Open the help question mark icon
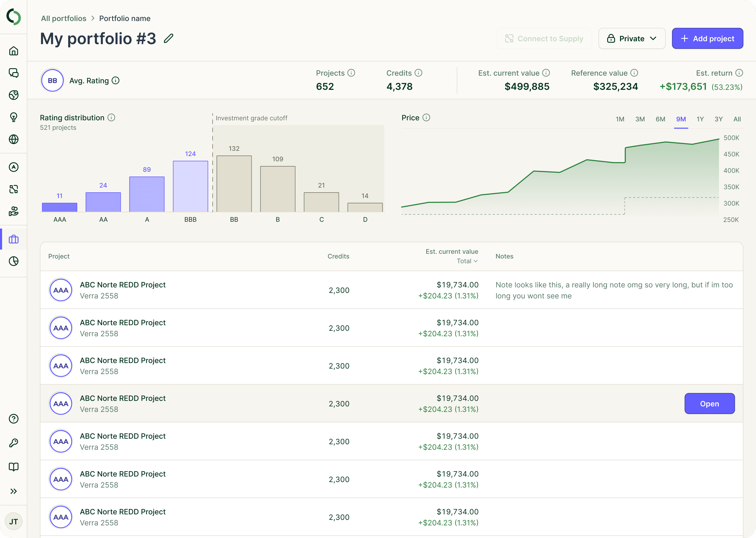Screen dimensions: 756x538 point(14,419)
